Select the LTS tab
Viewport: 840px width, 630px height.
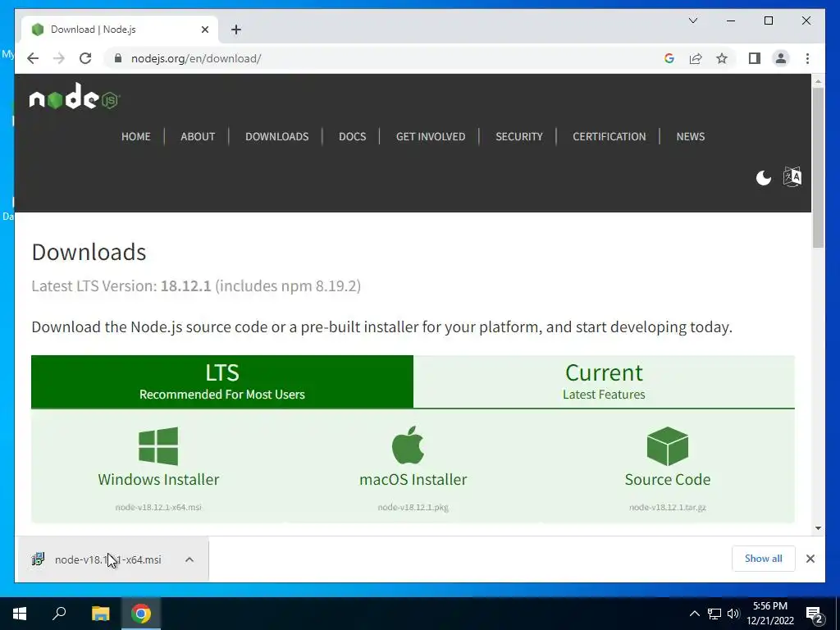[222, 381]
